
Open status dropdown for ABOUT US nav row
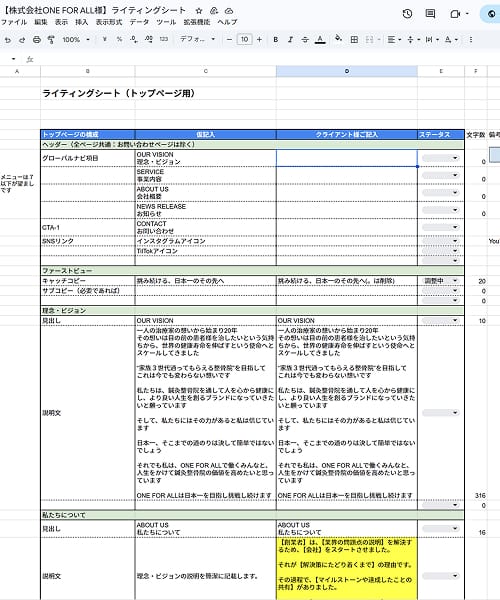440,192
